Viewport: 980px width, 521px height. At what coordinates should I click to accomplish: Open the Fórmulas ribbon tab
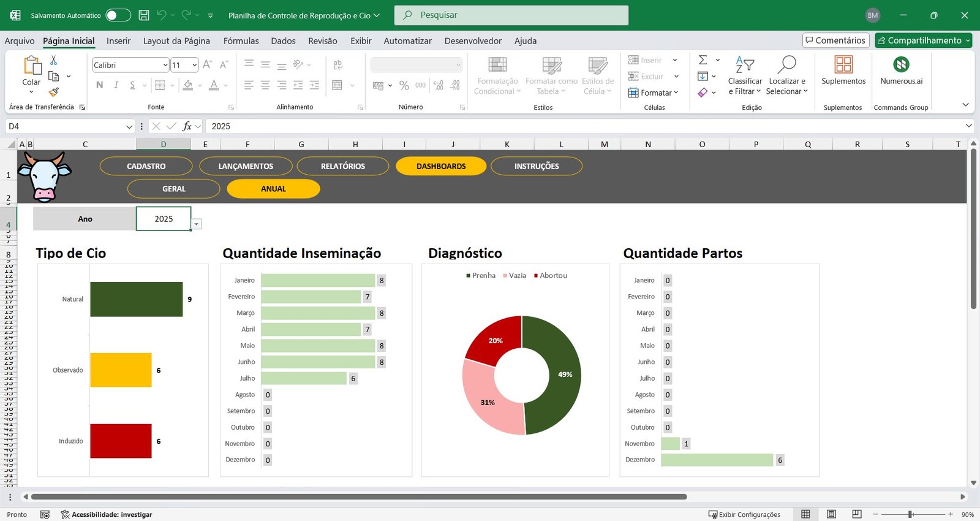(x=241, y=41)
